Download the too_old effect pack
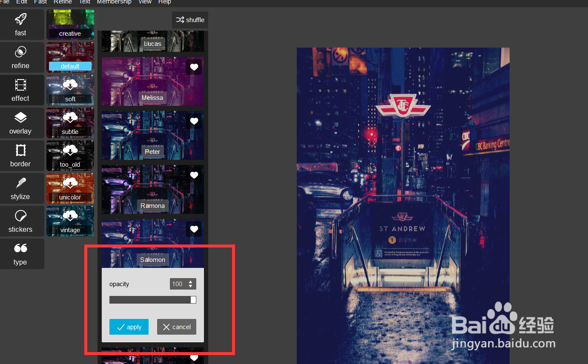 (x=70, y=156)
